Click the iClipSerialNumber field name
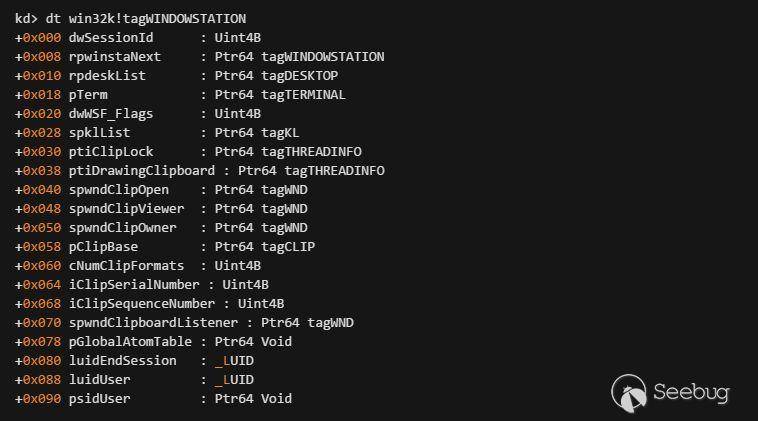Viewport: 758px width, 421px height. click(134, 284)
